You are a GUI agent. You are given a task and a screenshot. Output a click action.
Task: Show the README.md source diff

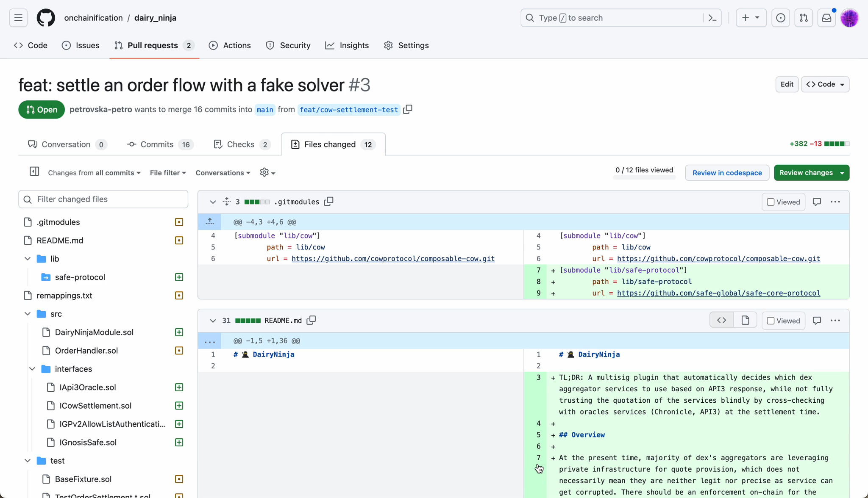721,321
